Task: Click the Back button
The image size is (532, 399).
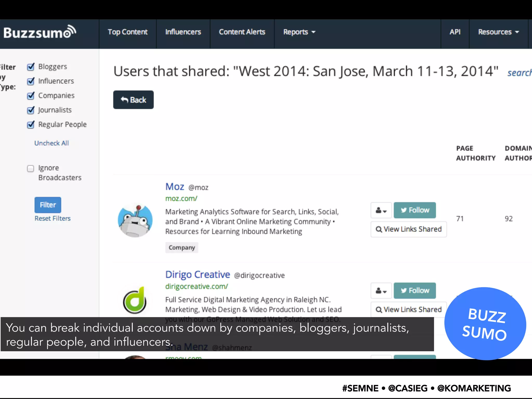Action: [x=133, y=100]
